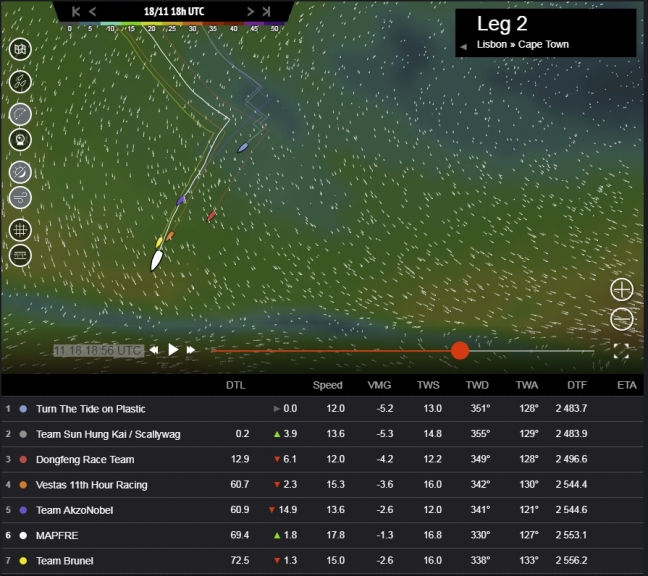The image size is (648, 576).
Task: Click the wind speed color scale bar
Action: (x=172, y=24)
